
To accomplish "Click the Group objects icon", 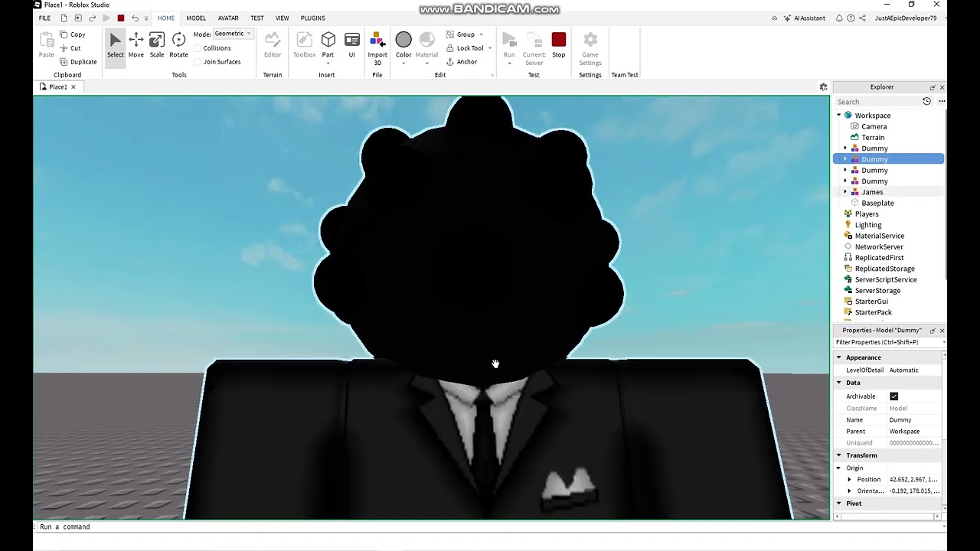I will [x=450, y=34].
